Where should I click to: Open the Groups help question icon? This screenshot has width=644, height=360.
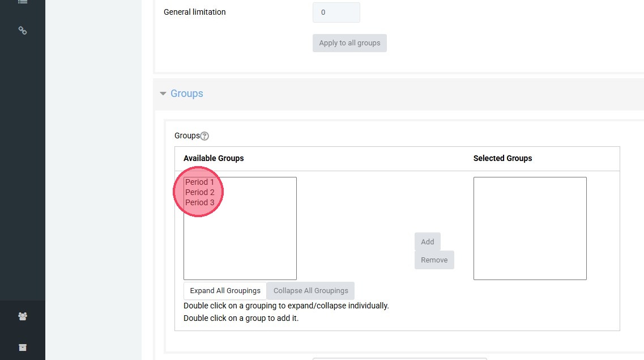click(205, 136)
